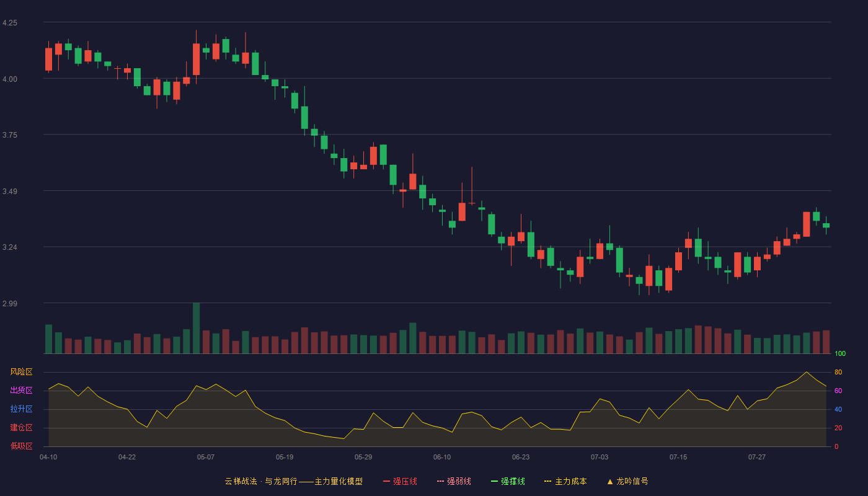Click the 07-15 date label
868x496 pixels.
[678, 457]
